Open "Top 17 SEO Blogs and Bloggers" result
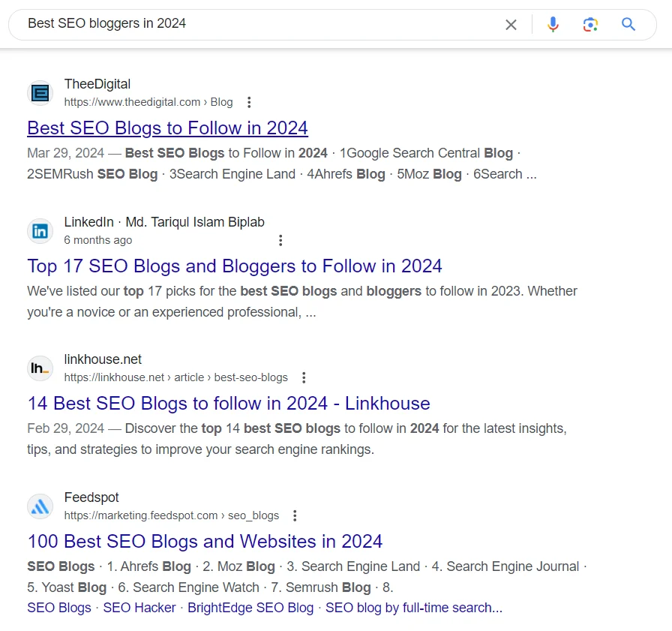Image resolution: width=672 pixels, height=631 pixels. point(235,266)
